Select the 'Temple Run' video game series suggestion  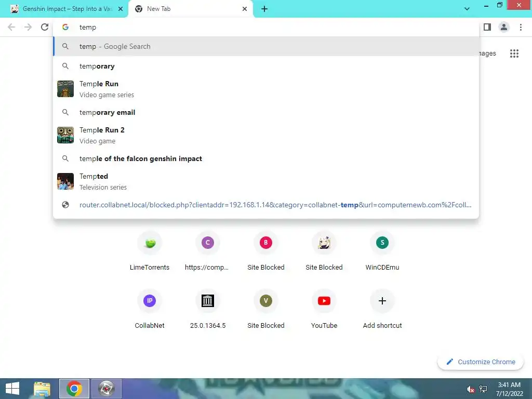coord(266,89)
